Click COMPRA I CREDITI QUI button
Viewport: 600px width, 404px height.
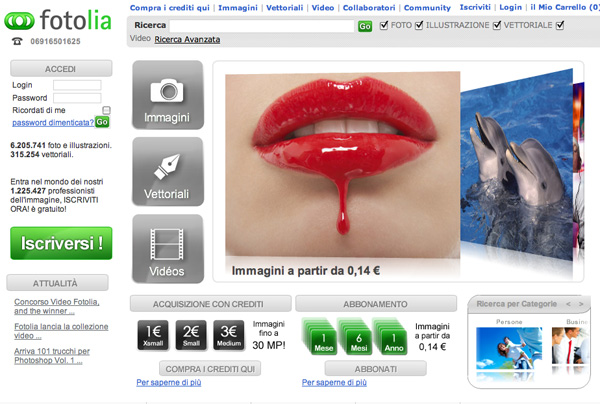coord(210,369)
